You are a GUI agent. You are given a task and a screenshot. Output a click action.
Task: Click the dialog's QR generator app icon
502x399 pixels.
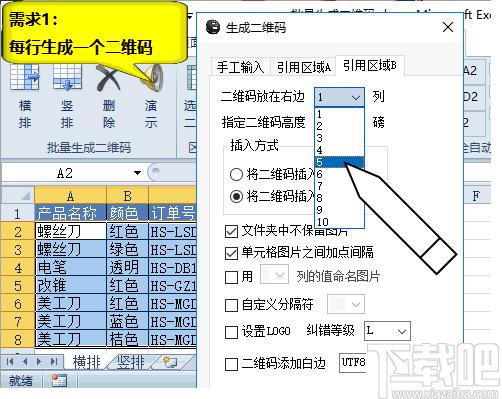(x=213, y=27)
